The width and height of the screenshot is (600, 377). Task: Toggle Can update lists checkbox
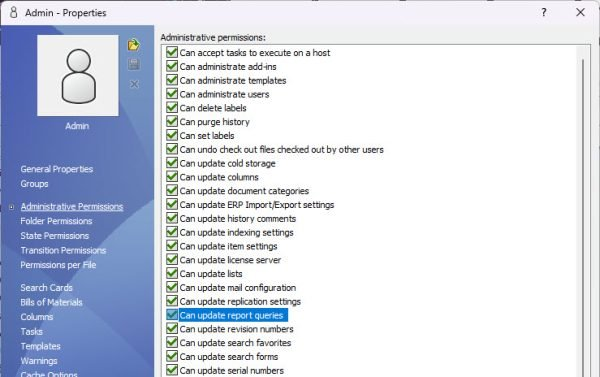coord(172,273)
